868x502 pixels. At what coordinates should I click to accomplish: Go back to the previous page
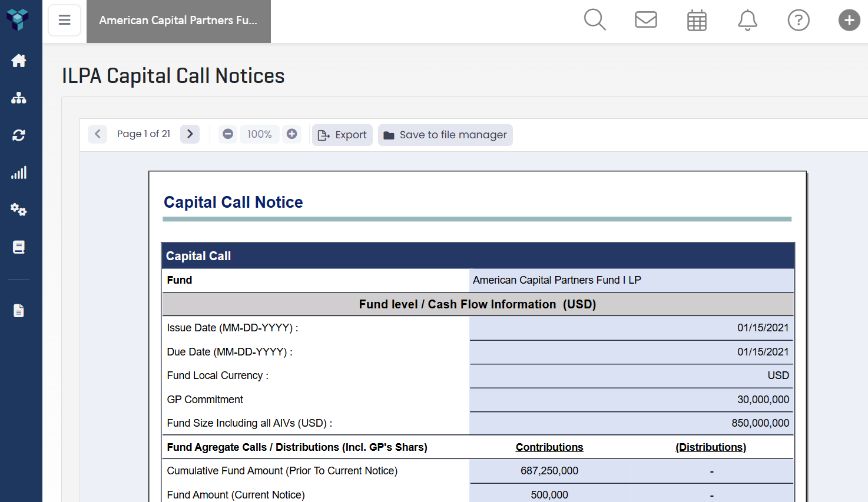[x=97, y=134]
